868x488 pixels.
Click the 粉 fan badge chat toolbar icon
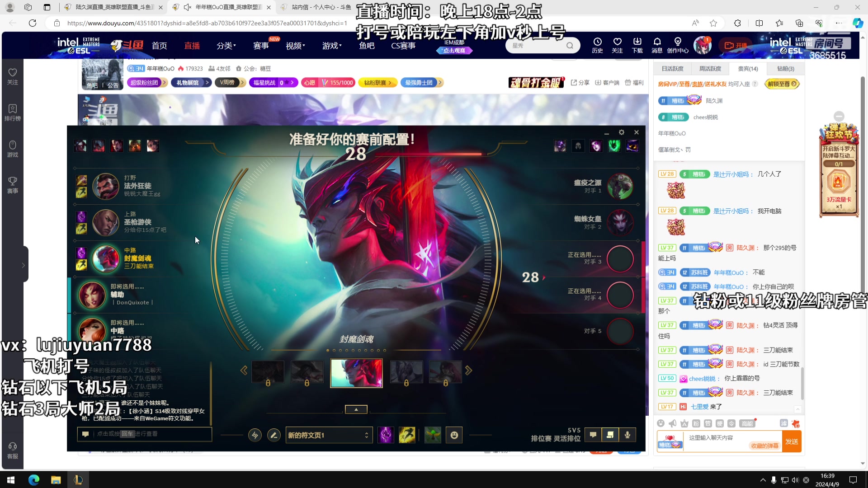click(696, 423)
